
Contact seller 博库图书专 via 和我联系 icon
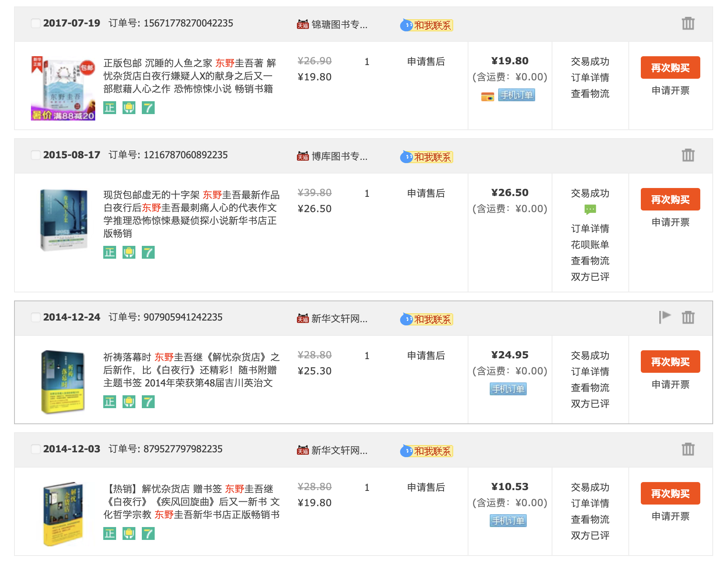click(x=426, y=157)
